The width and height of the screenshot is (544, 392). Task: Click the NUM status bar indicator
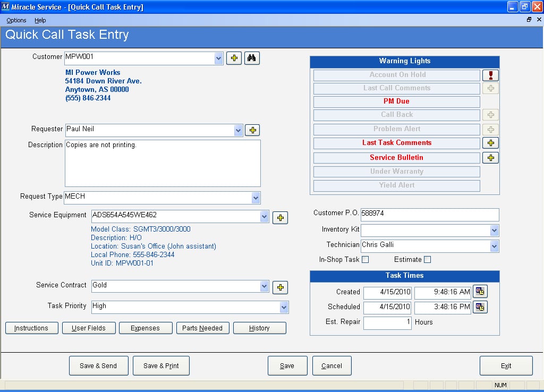500,385
